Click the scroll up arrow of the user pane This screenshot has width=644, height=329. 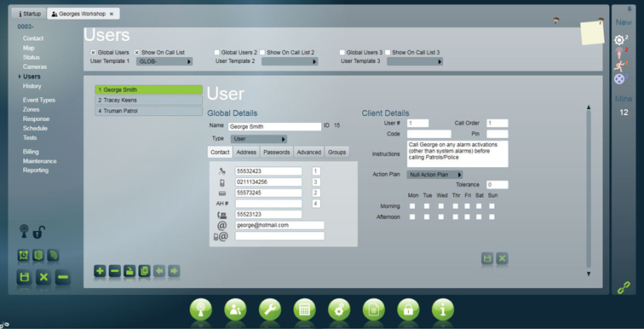point(589,107)
